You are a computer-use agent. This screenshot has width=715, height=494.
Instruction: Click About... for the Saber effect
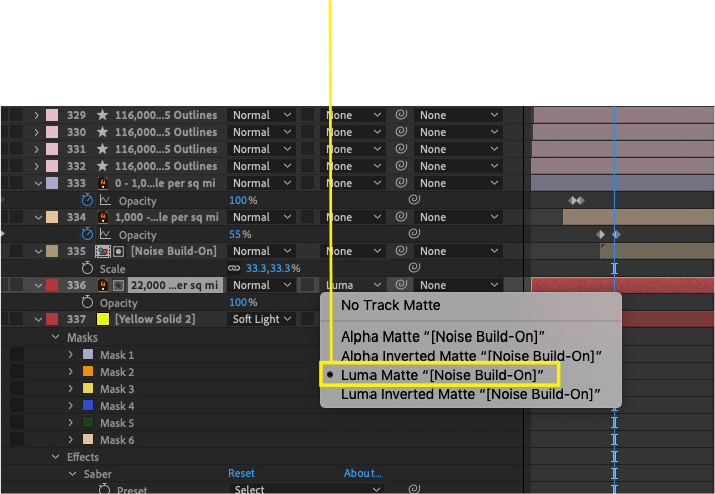pos(363,473)
